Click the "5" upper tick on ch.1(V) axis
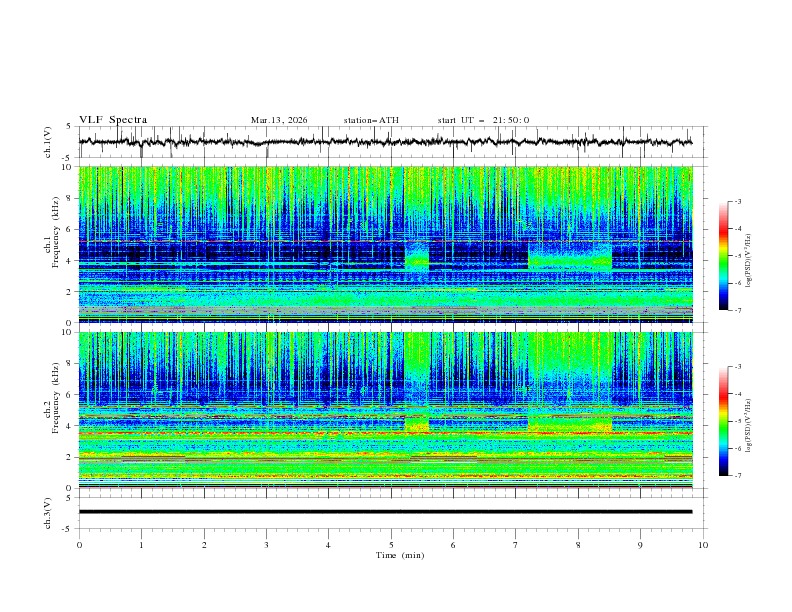 click(70, 126)
